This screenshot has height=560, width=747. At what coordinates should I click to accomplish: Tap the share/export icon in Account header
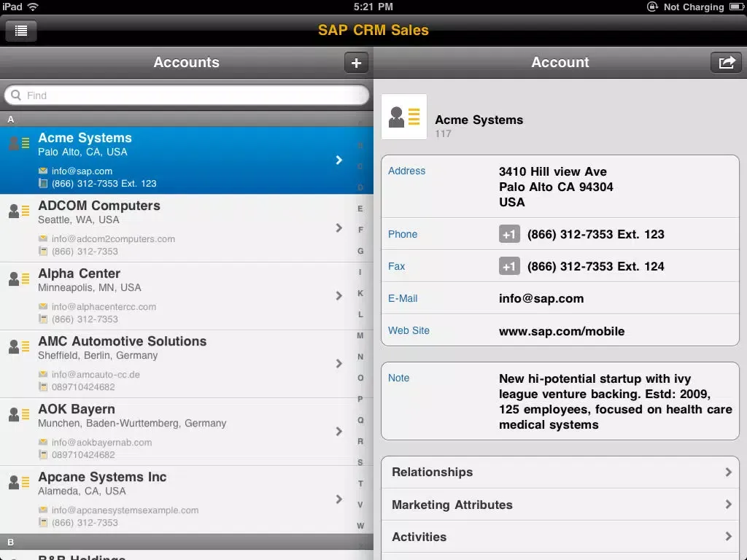point(726,63)
